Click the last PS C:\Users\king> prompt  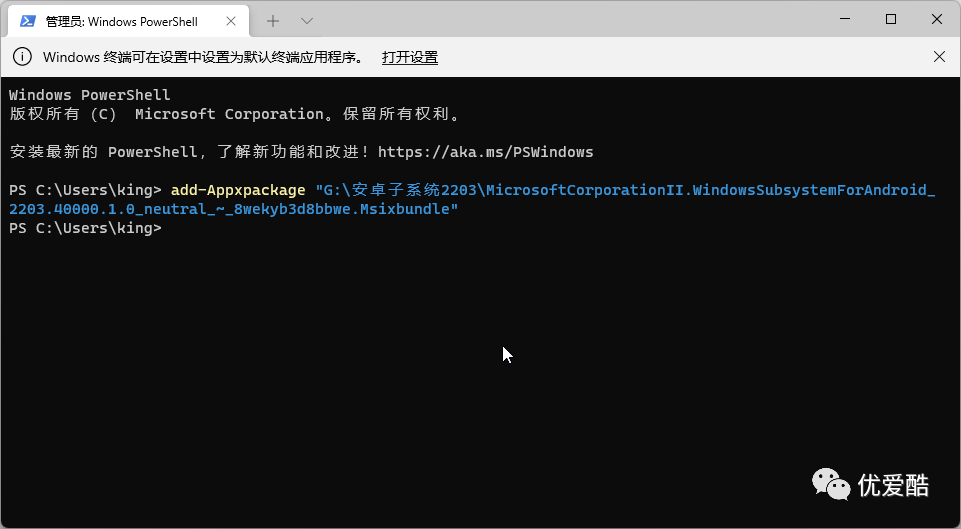(x=85, y=228)
